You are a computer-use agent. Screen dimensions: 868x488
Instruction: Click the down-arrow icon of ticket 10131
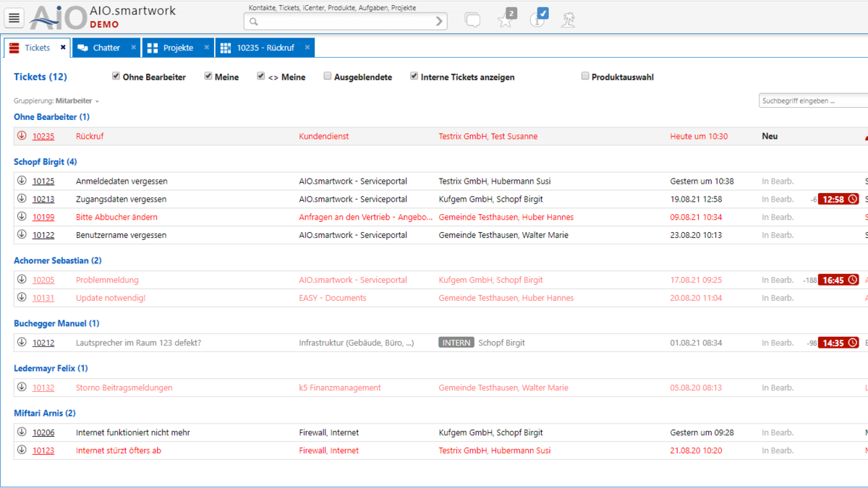[22, 298]
